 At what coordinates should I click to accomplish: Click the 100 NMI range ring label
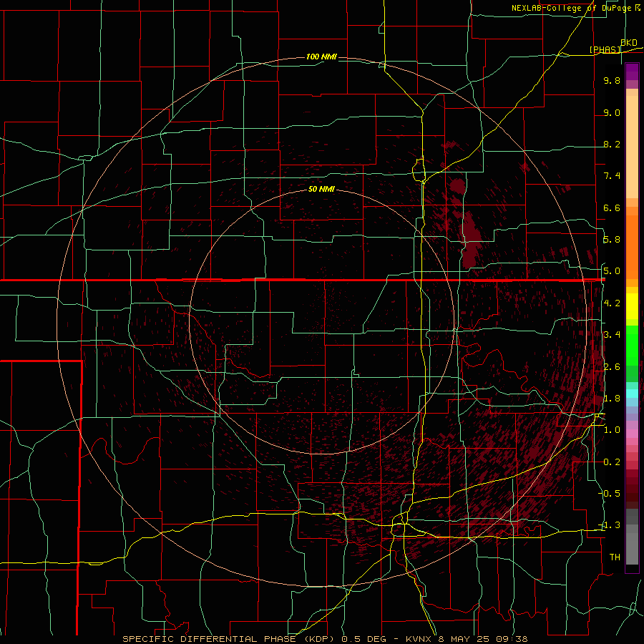[321, 57]
